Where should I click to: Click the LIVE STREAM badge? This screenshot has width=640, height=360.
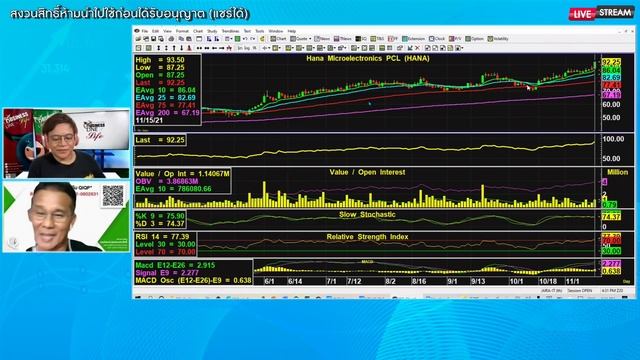[x=602, y=13]
